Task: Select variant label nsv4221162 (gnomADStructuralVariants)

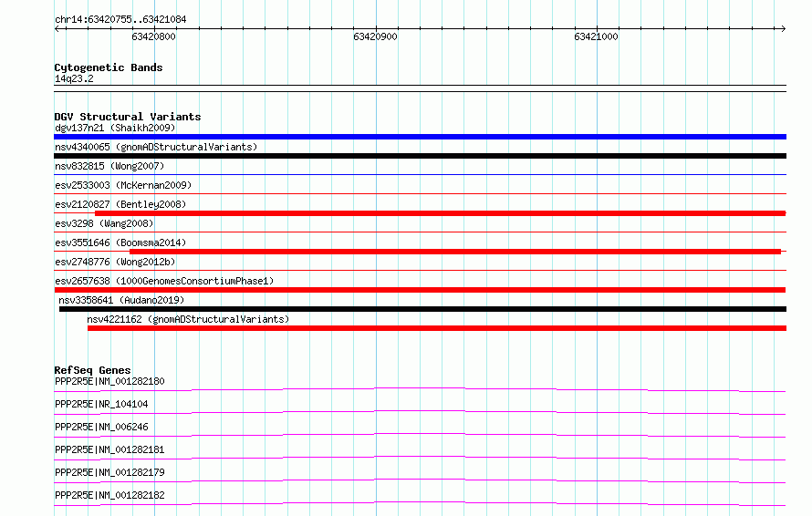Action: point(188,319)
